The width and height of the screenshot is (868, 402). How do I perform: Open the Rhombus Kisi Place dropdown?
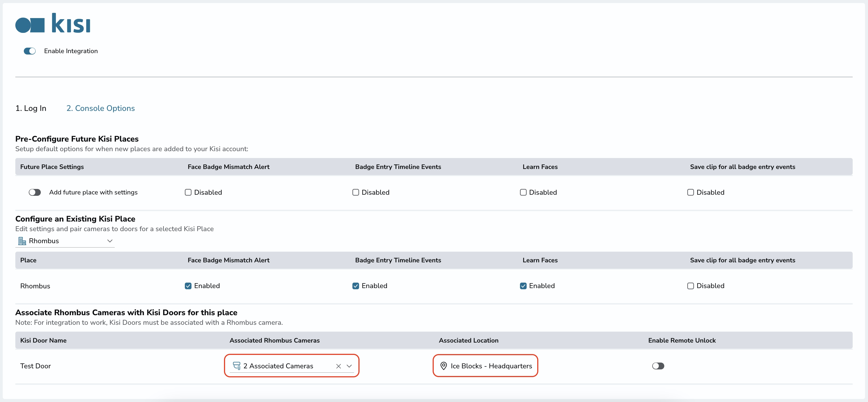pyautogui.click(x=65, y=241)
